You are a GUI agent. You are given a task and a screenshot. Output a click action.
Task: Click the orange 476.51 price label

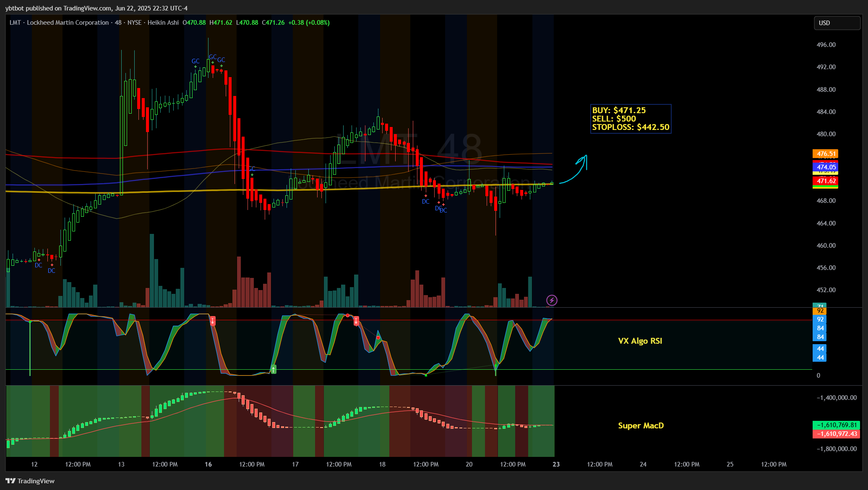click(x=825, y=154)
